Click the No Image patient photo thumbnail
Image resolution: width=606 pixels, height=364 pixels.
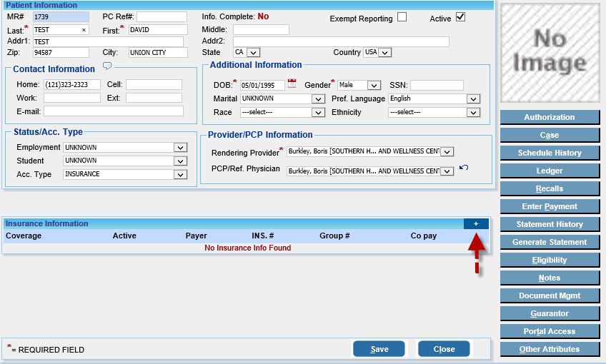click(550, 53)
